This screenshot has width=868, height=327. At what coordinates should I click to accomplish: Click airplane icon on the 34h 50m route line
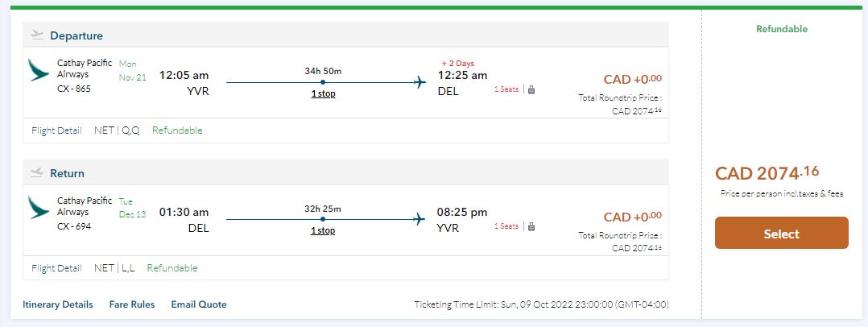pos(419,82)
